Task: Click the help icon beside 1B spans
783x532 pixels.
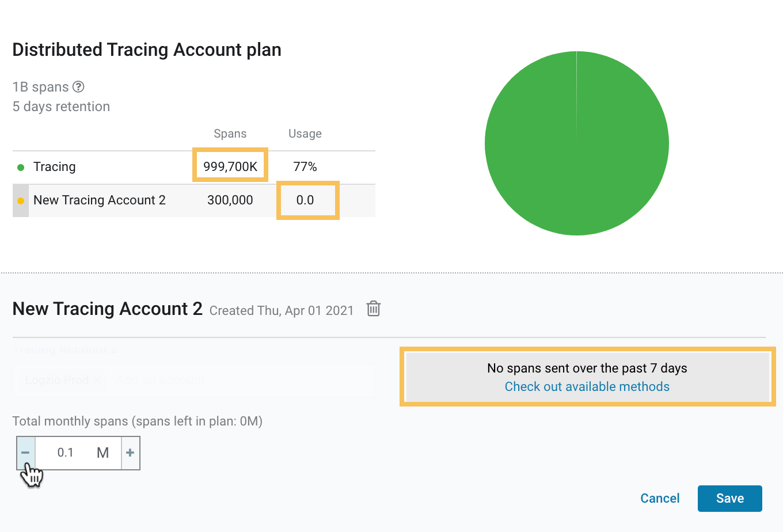Action: 78,87
